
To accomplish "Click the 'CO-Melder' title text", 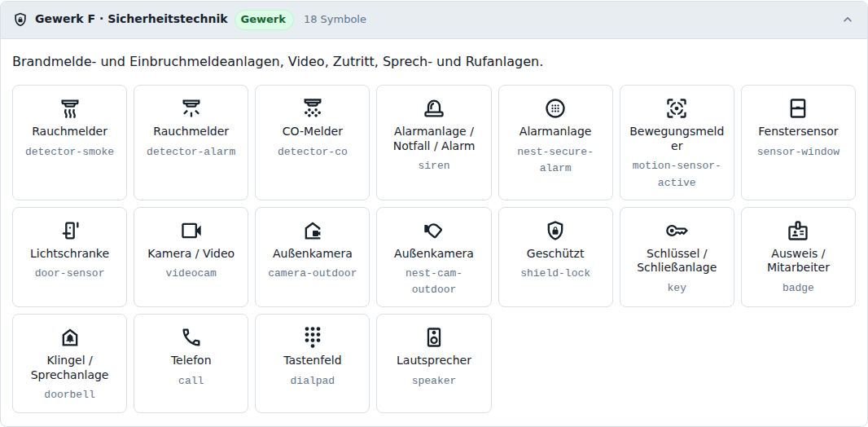I will pos(312,131).
